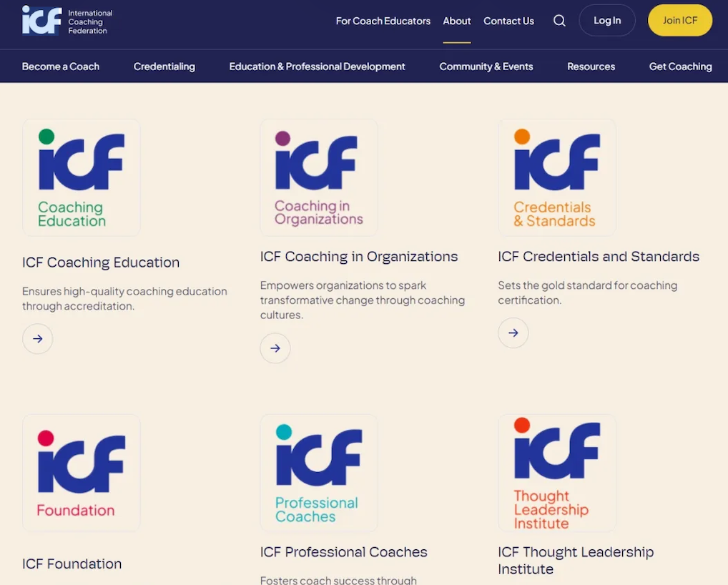The width and height of the screenshot is (728, 585).
Task: Click arrow under Coaching in Organizations
Action: coord(275,348)
